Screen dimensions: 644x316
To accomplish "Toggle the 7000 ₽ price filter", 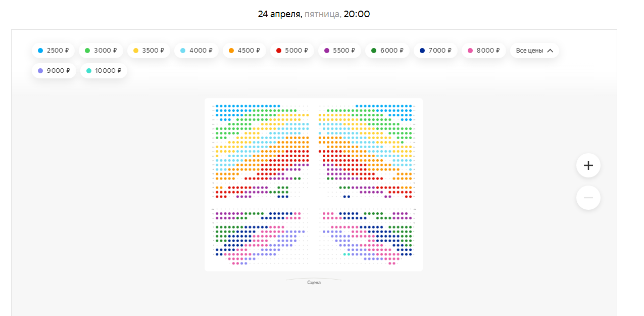I will [x=435, y=51].
